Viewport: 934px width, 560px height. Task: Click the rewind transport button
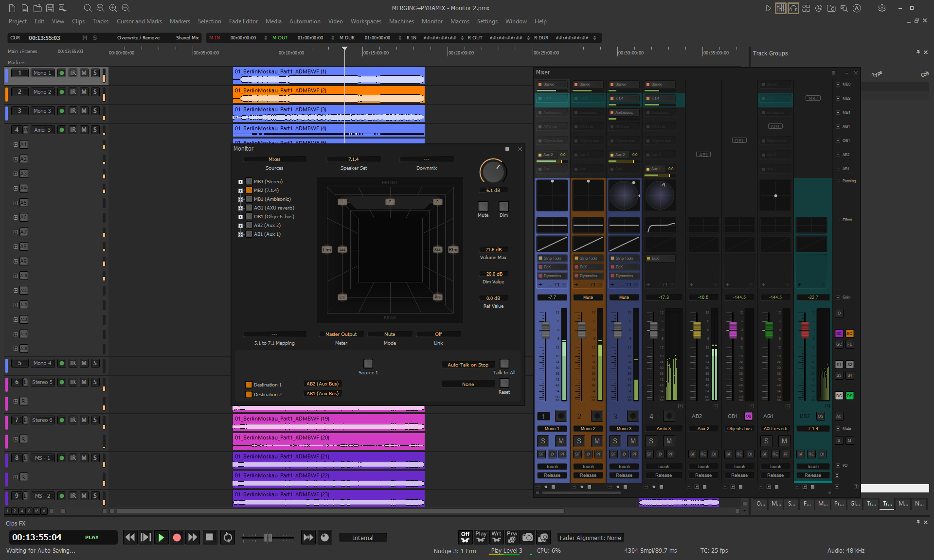[x=130, y=537]
